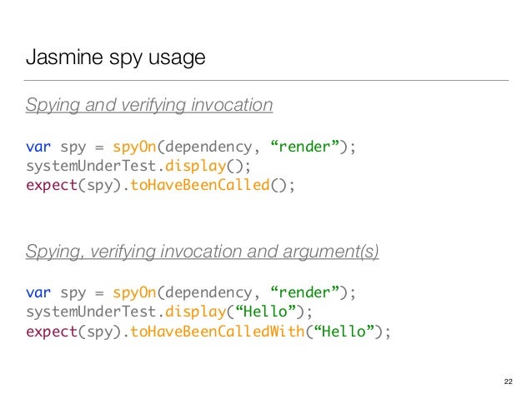Click slide page number 22
This screenshot has width=532, height=399.
[509, 382]
